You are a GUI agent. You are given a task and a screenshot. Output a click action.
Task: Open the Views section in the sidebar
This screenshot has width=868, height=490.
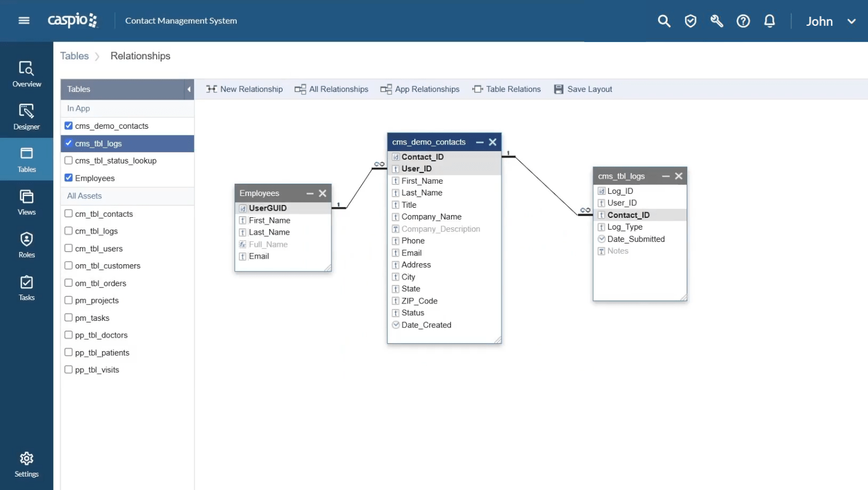point(26,202)
